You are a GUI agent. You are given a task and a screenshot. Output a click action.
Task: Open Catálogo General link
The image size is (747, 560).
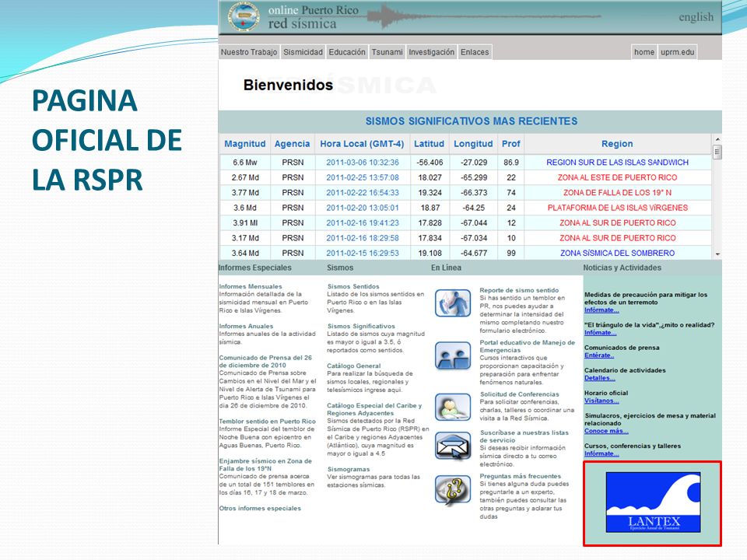(x=353, y=366)
